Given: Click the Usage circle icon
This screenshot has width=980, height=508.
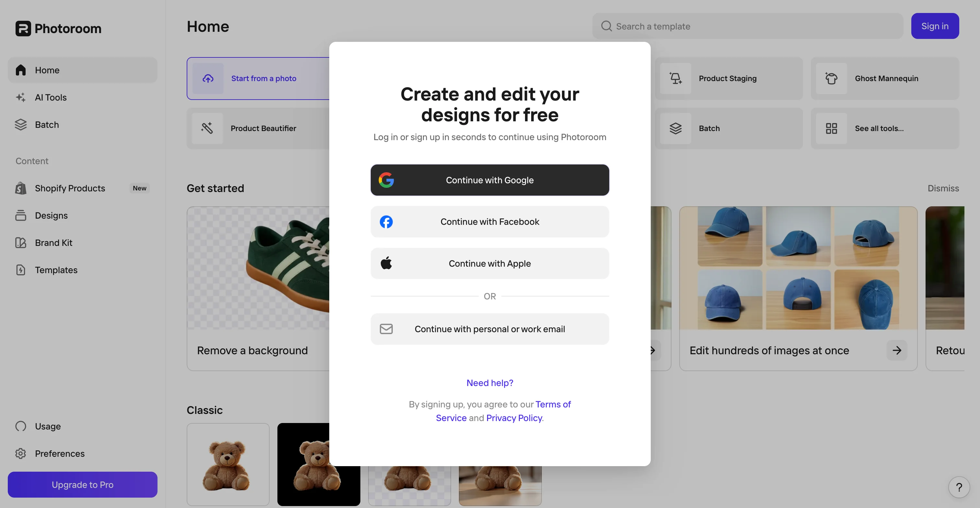Looking at the screenshot, I should click(x=20, y=426).
